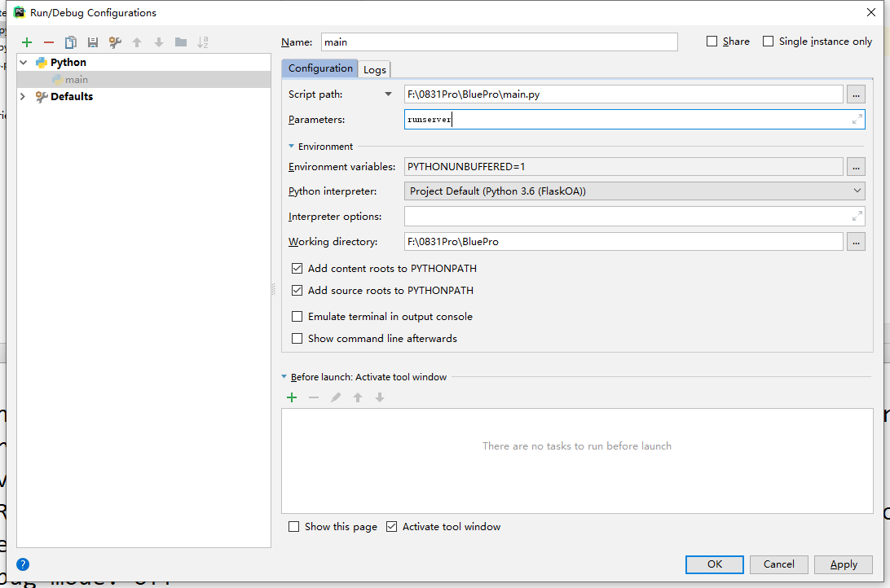Move before launch task up
The width and height of the screenshot is (890, 588).
pyautogui.click(x=358, y=397)
